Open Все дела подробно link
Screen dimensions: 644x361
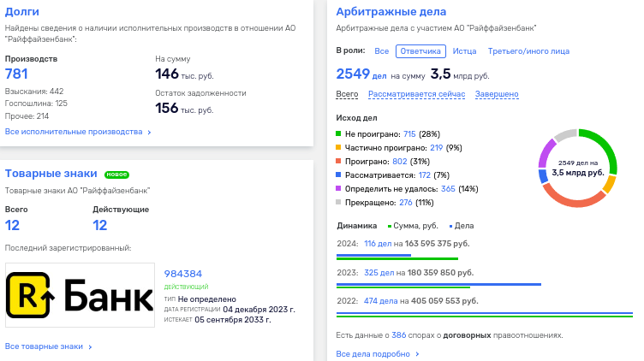[373, 354]
